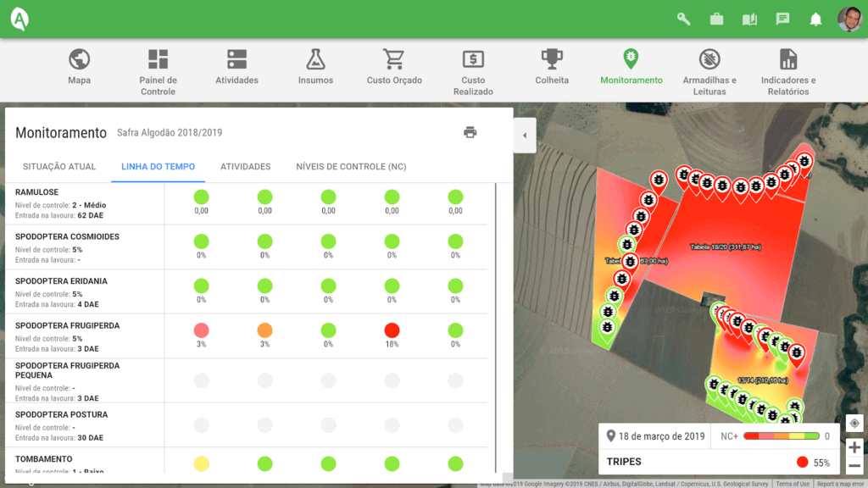Open Custo Orçado shopping cart icon
Image resolution: width=868 pixels, height=488 pixels.
pos(393,59)
